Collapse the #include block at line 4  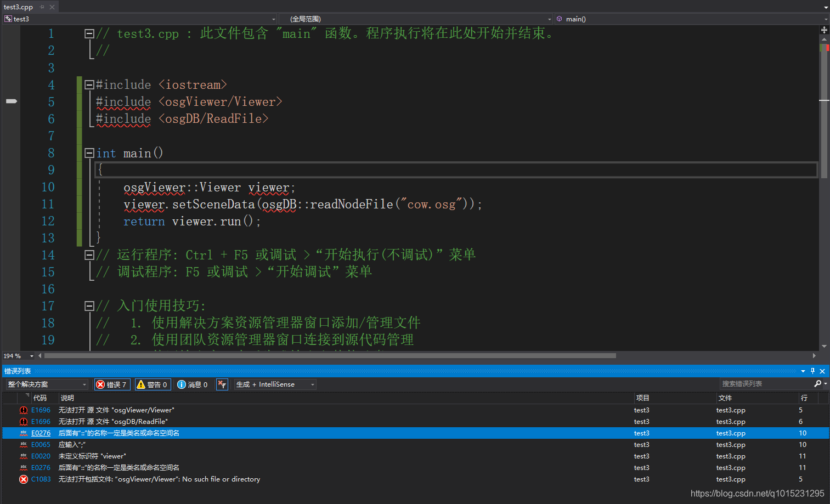(89, 84)
